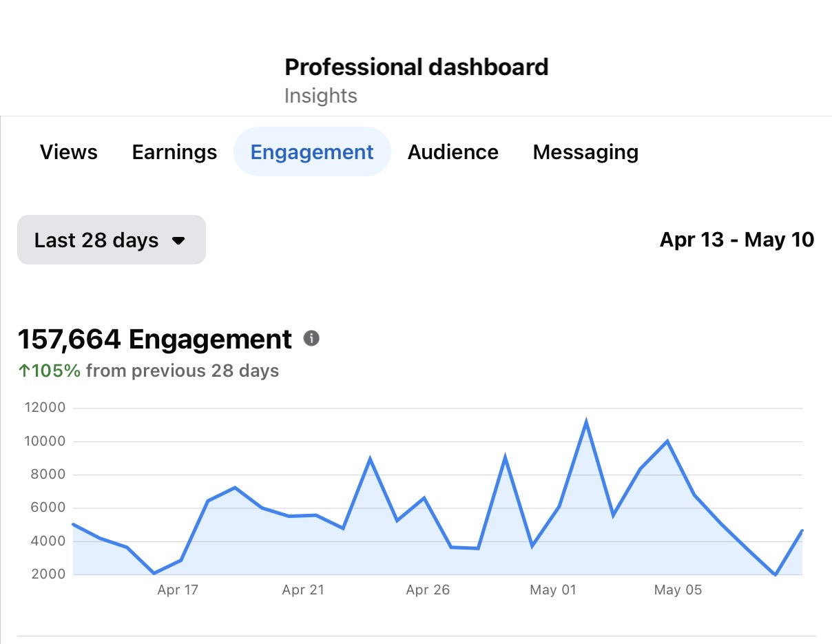The width and height of the screenshot is (832, 644).
Task: Click the May 05 axis label
Action: click(678, 590)
